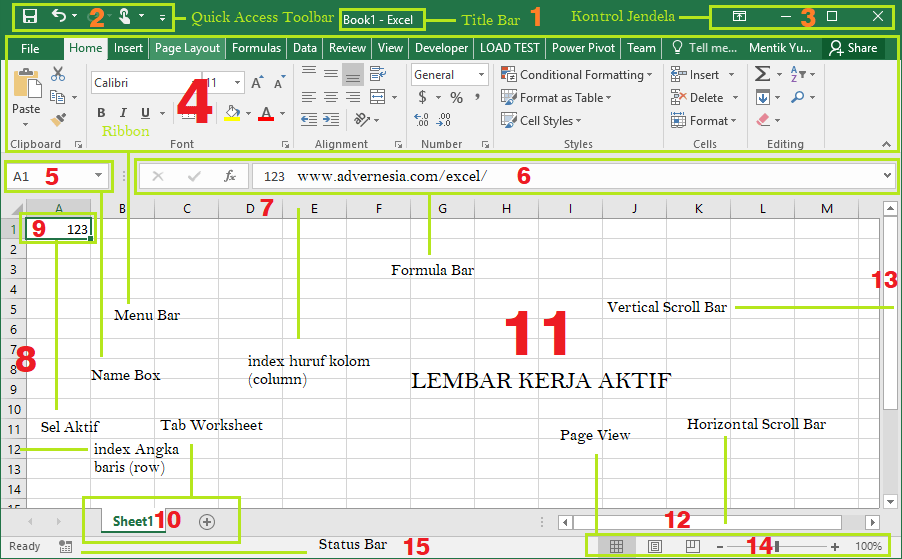Click the Fill down-arrow icon in Editing
The width and height of the screenshot is (902, 559).
(x=763, y=97)
